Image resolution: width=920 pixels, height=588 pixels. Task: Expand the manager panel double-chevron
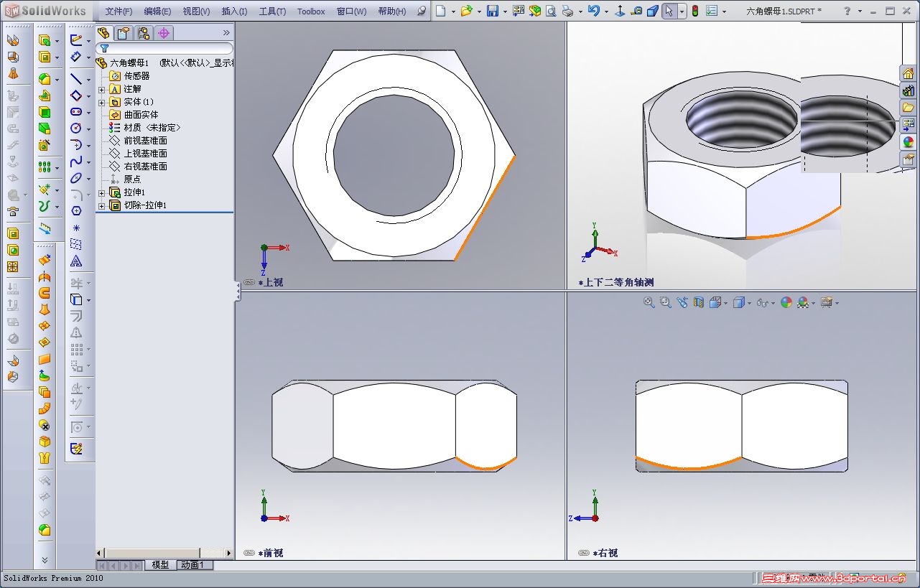click(226, 32)
